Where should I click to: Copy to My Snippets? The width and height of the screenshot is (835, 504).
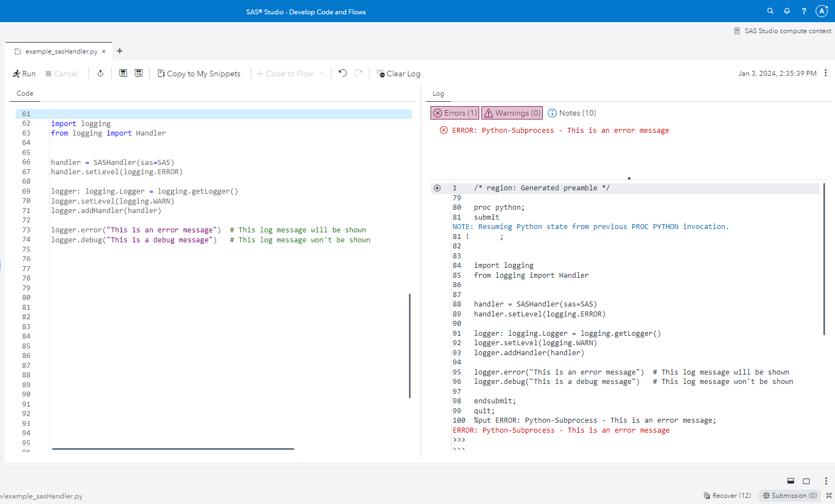tap(199, 74)
